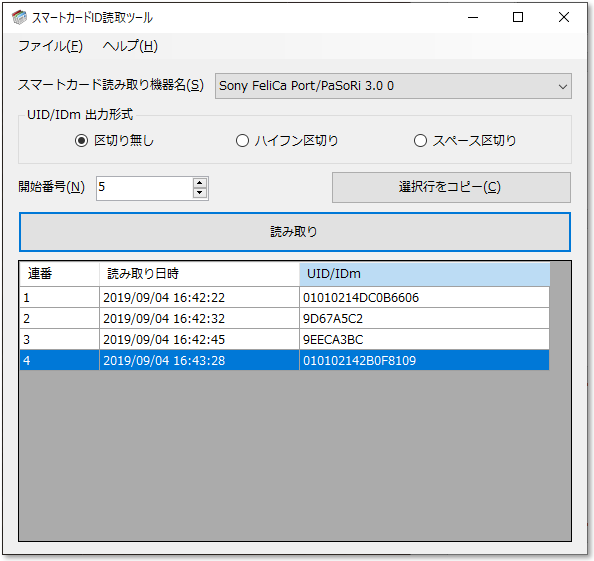Select row 1 with UID 01010214DC0B6606
This screenshot has width=594, height=561.
click(x=284, y=298)
